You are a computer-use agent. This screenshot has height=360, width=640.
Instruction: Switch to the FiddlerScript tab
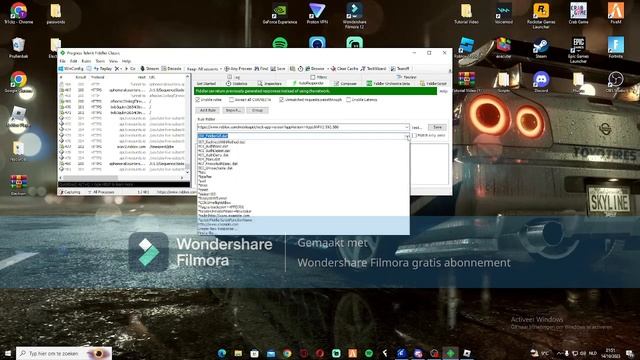tap(433, 83)
